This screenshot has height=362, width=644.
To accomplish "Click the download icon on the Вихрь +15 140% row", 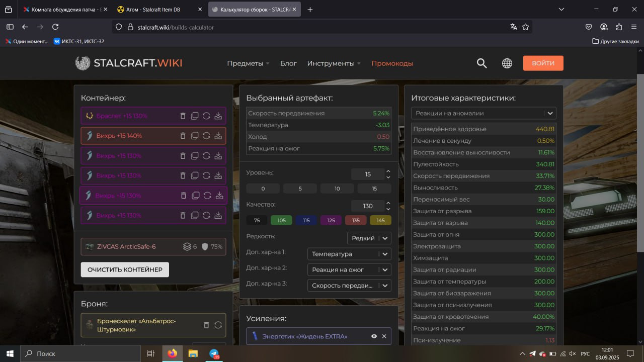I will 218,136.
